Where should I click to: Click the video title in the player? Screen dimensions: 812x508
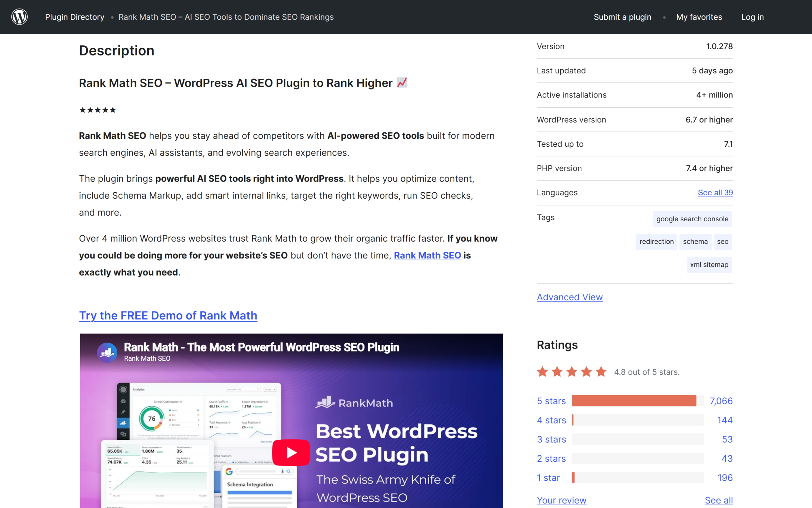click(261, 347)
